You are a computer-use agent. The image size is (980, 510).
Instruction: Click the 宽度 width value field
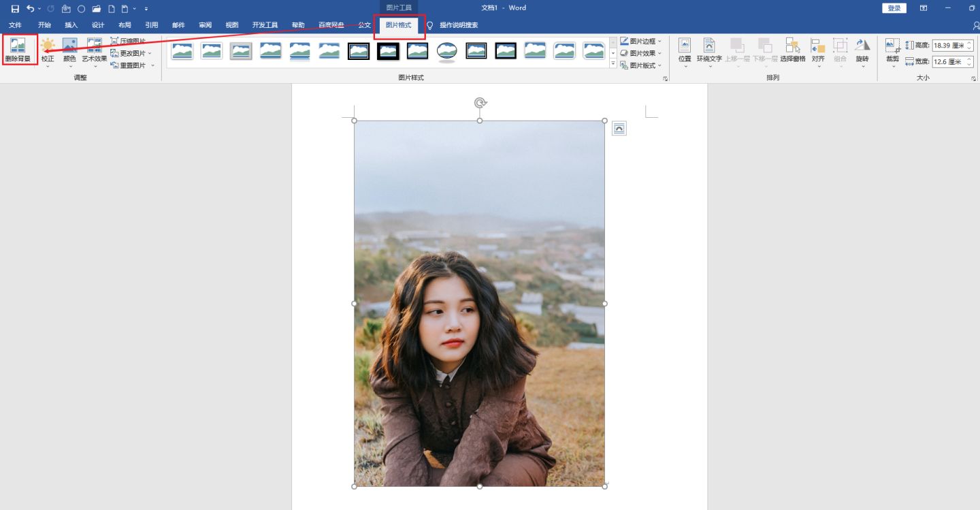(949, 61)
